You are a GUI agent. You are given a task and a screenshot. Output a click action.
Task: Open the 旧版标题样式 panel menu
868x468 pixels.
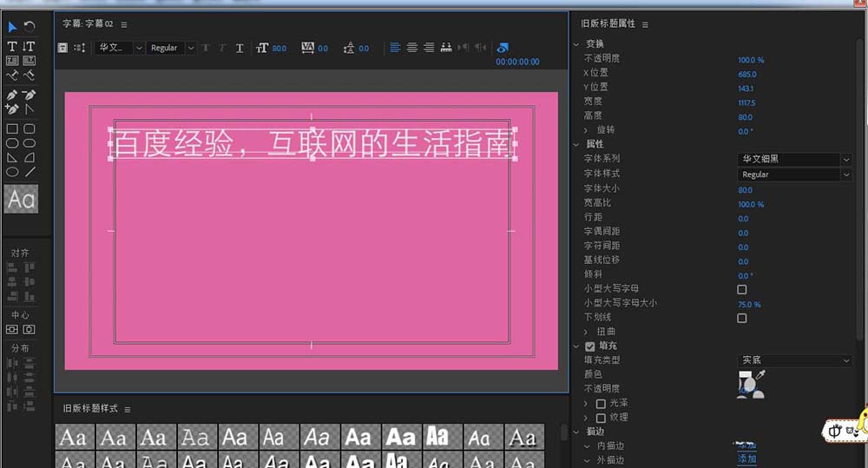128,409
